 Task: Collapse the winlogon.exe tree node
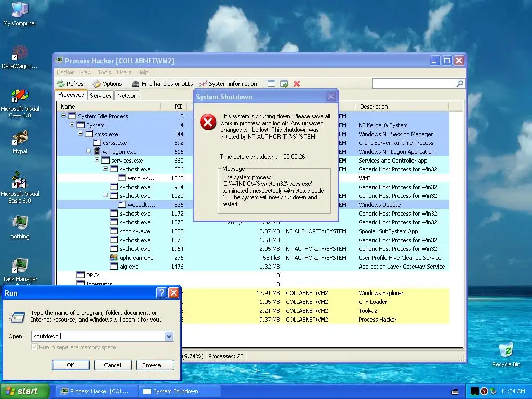click(88, 151)
